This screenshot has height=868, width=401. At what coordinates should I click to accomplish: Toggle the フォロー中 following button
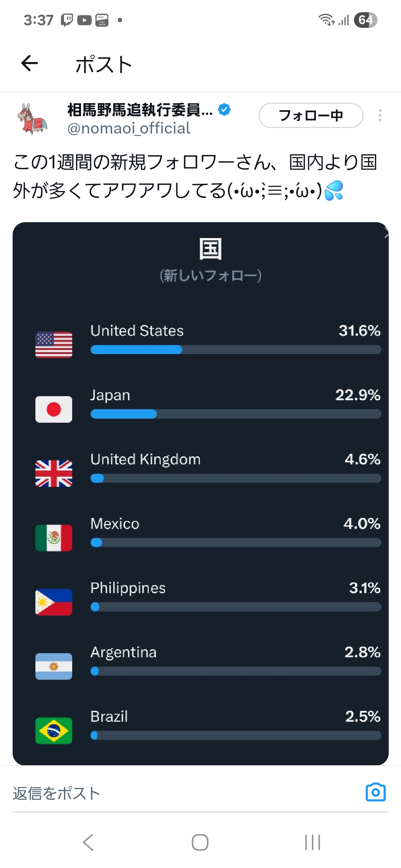pos(311,115)
